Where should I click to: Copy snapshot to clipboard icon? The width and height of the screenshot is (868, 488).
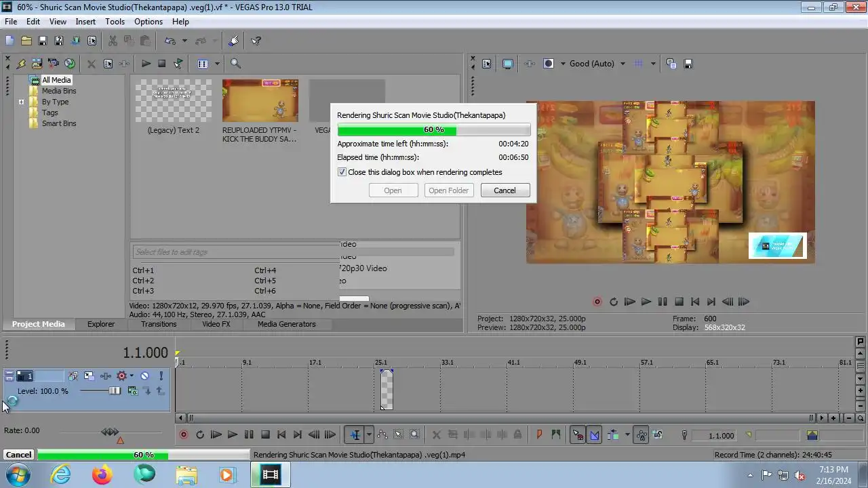[671, 64]
